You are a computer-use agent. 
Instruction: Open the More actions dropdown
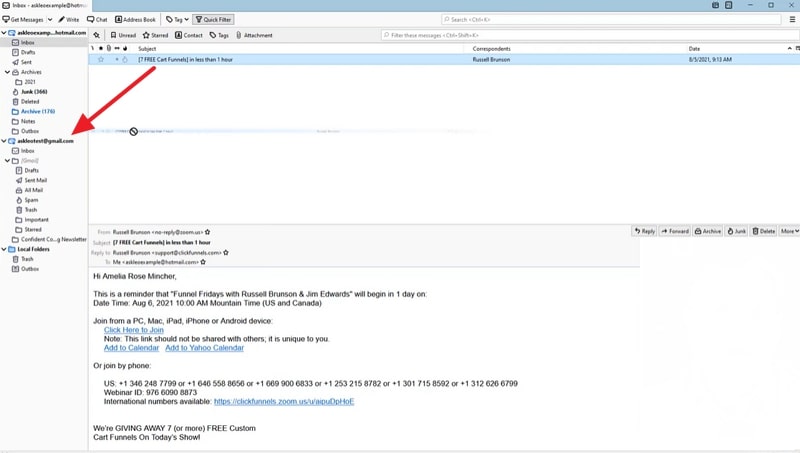click(789, 231)
